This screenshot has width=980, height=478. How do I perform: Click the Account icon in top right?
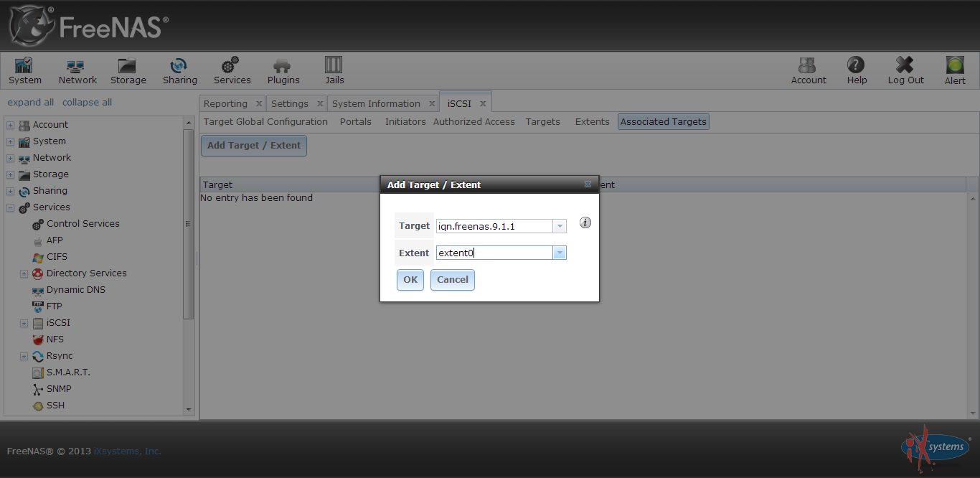tap(809, 71)
